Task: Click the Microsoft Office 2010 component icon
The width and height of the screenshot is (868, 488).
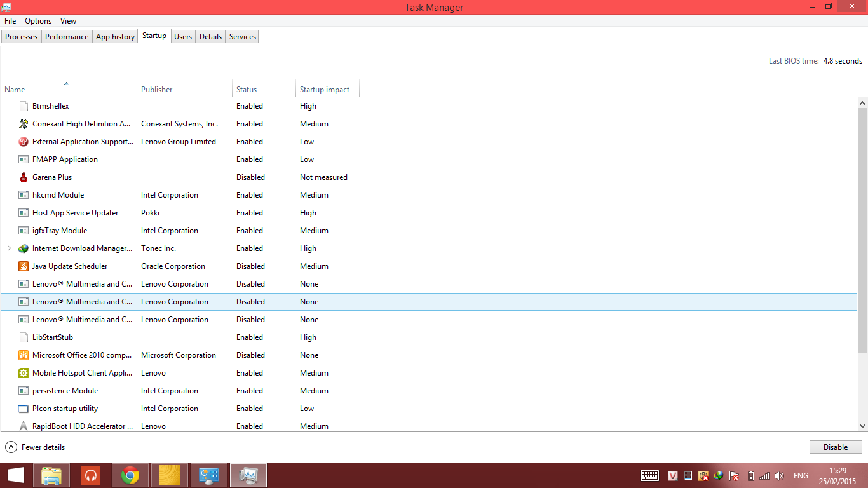Action: tap(24, 355)
